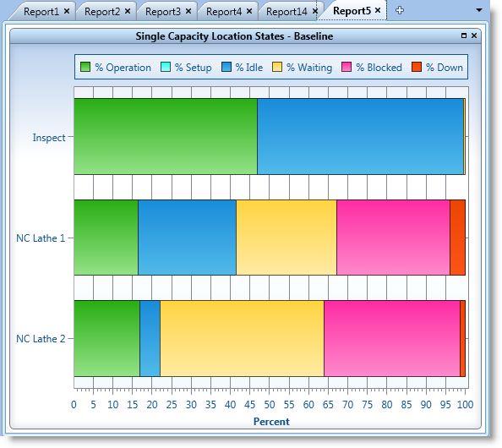Click the % Down legend swatch

416,67
